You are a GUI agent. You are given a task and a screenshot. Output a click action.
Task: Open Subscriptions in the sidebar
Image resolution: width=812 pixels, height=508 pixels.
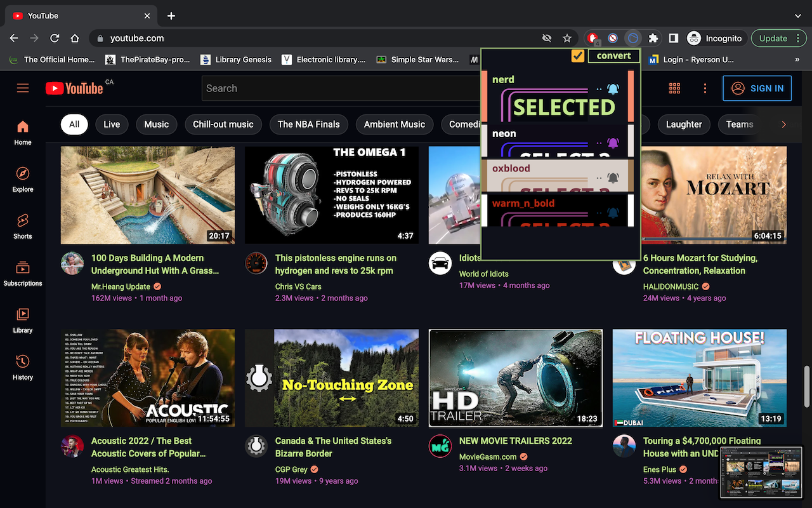23,273
